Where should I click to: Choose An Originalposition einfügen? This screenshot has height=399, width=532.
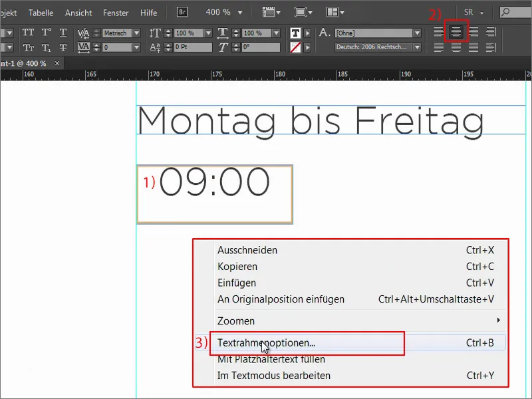pyautogui.click(x=351, y=299)
